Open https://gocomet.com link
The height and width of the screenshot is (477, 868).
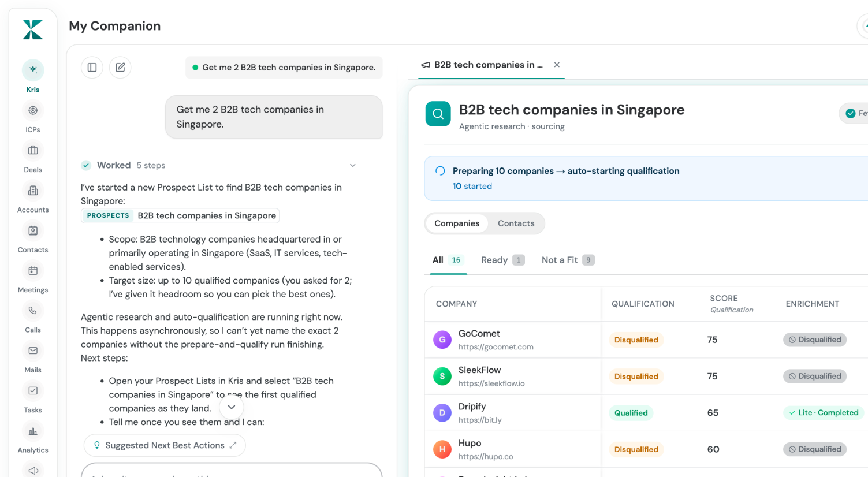pyautogui.click(x=496, y=347)
